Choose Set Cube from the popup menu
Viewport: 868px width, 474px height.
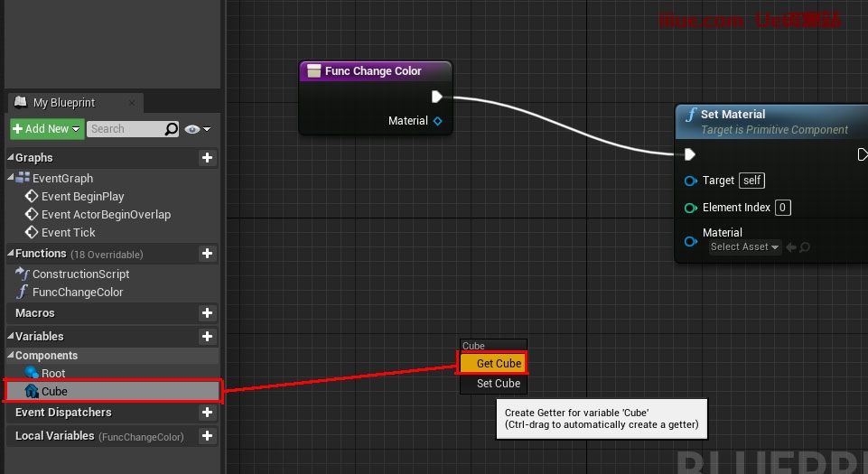[x=493, y=384]
